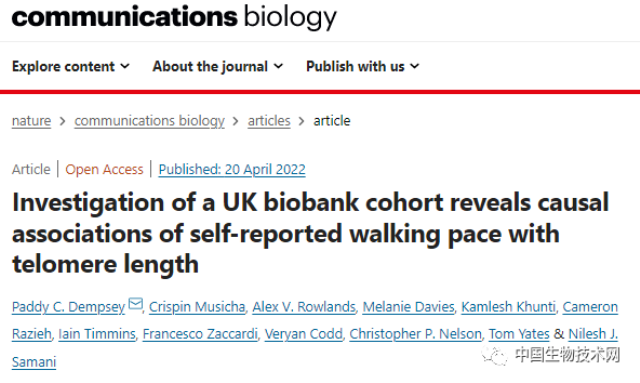640x383 pixels.
Task: Expand the Explore content dropdown
Action: pyautogui.click(x=71, y=66)
